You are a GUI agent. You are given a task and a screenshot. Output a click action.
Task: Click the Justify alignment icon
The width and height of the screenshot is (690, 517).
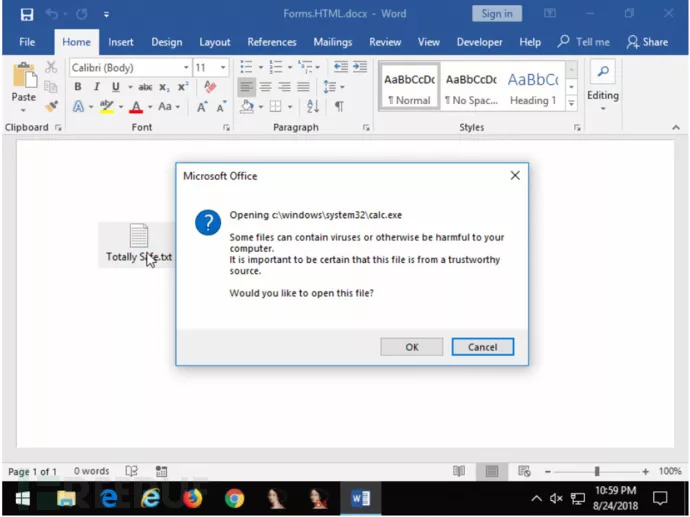click(x=303, y=87)
